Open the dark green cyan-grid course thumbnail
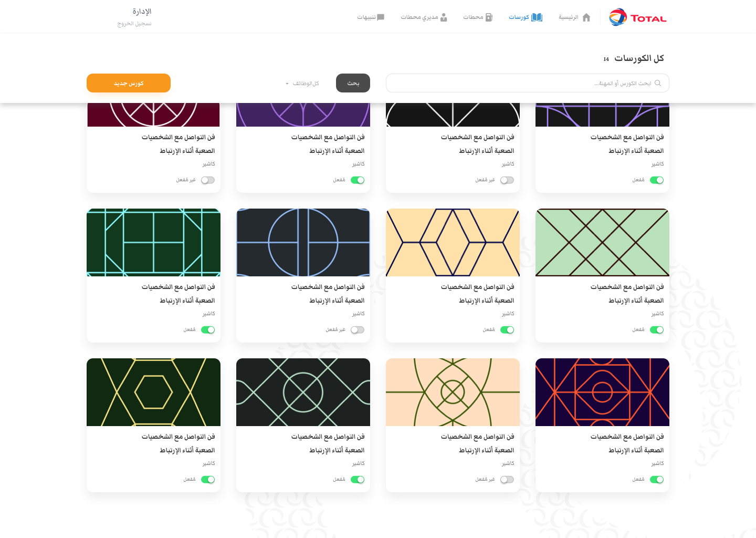Image resolution: width=756 pixels, height=538 pixels. [153, 242]
